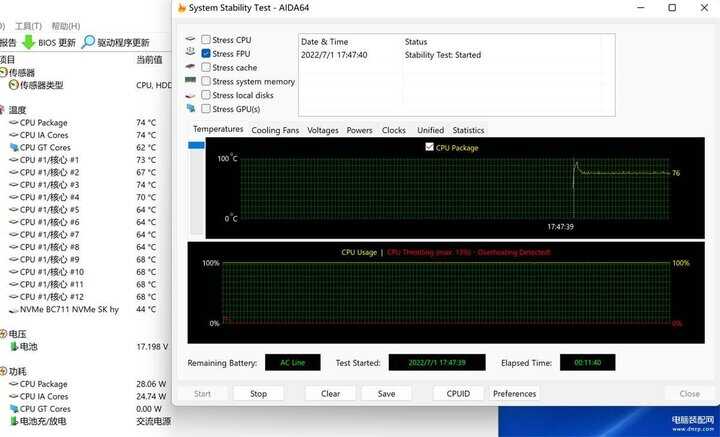Toggle the CPU Package graph checkbox
720x437 pixels.
tap(430, 147)
